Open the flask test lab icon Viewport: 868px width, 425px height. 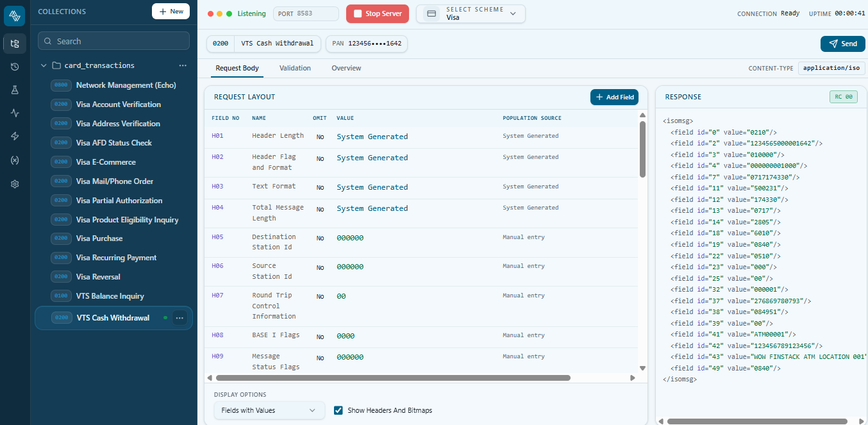coord(15,90)
